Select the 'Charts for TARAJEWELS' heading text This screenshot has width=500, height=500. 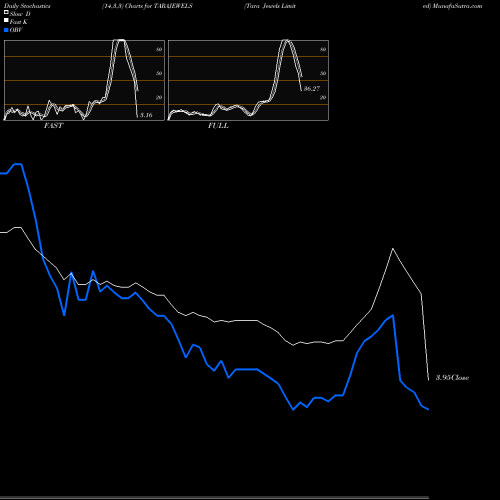tap(159, 6)
